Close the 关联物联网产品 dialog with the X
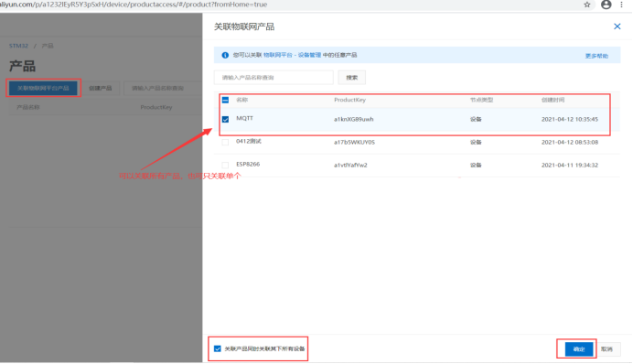Viewport: 633px width, 364px height. coord(617,27)
